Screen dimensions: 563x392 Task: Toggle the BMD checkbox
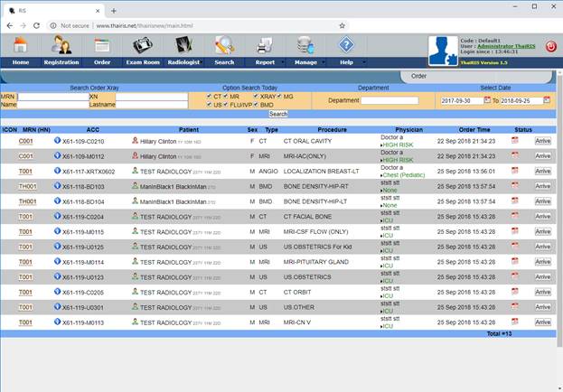pyautogui.click(x=255, y=105)
